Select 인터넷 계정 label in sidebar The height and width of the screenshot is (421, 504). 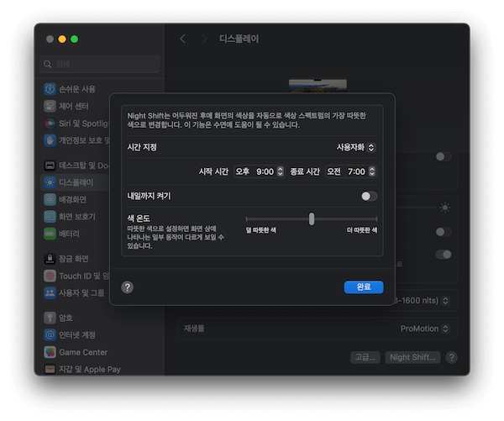click(77, 335)
